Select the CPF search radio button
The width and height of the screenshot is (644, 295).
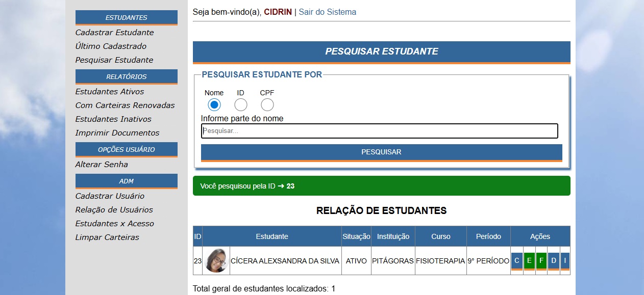coord(267,105)
